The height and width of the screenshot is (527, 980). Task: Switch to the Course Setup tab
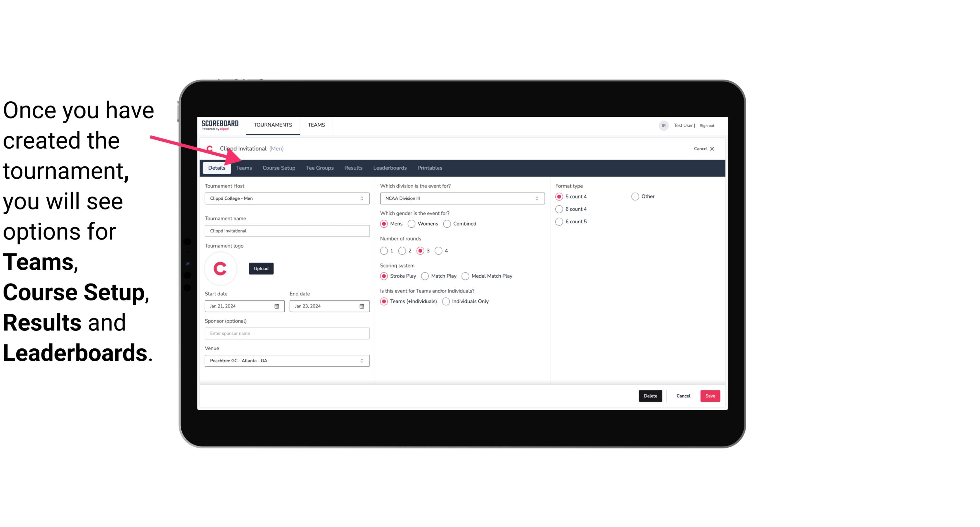pyautogui.click(x=279, y=167)
